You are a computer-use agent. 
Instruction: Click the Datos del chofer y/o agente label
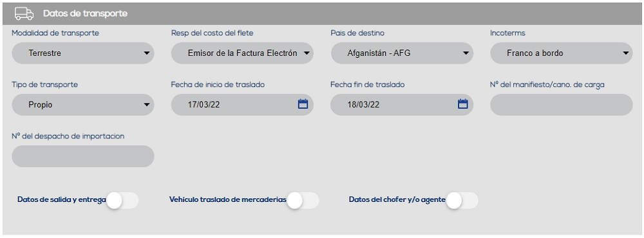click(x=397, y=200)
